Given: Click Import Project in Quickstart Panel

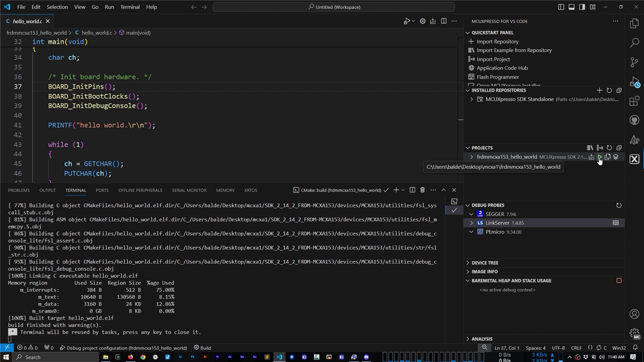Looking at the screenshot, I should [x=493, y=59].
